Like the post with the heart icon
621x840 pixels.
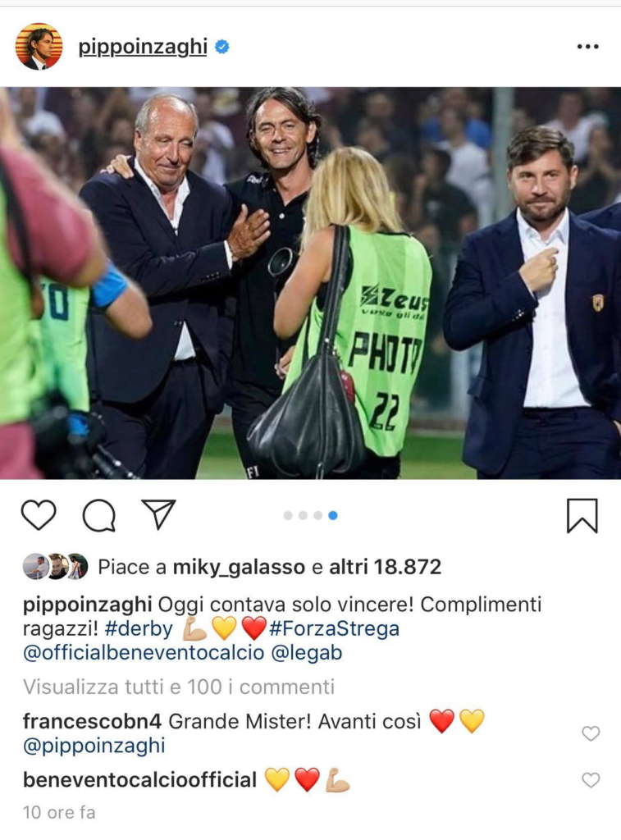39,515
